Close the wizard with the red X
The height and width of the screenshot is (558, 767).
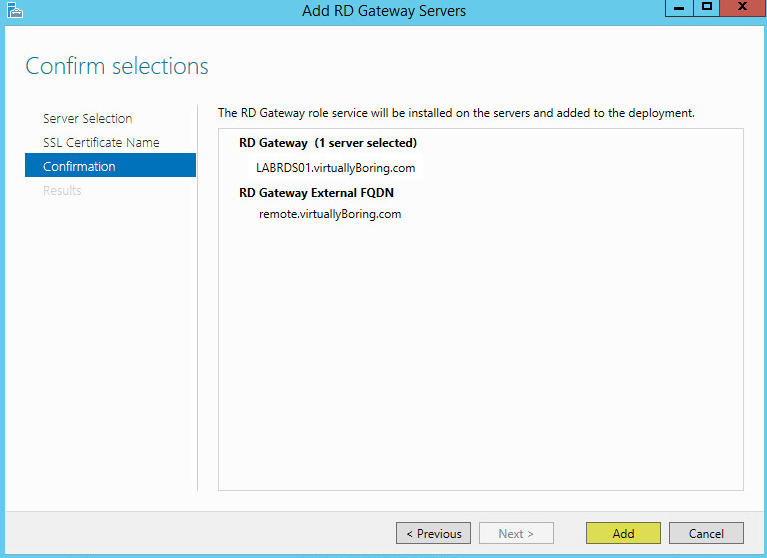point(742,8)
